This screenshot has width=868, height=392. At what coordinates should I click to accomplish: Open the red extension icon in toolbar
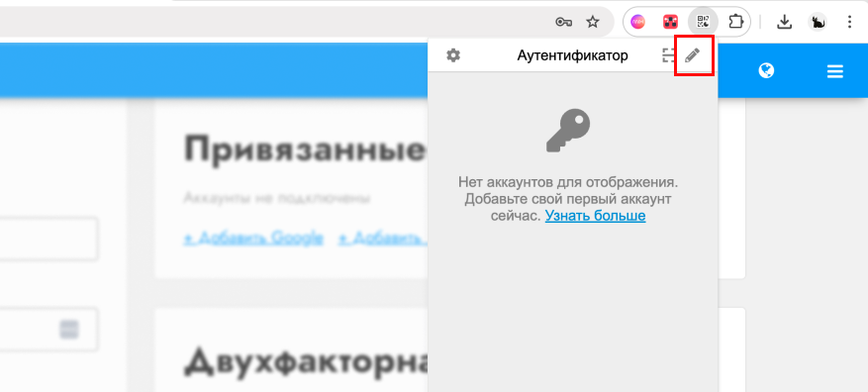[x=670, y=22]
